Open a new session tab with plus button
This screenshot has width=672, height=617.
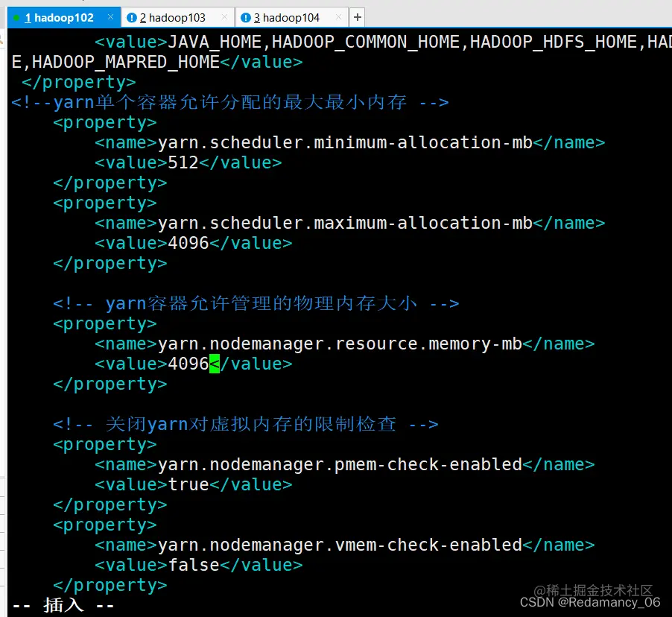click(x=358, y=18)
